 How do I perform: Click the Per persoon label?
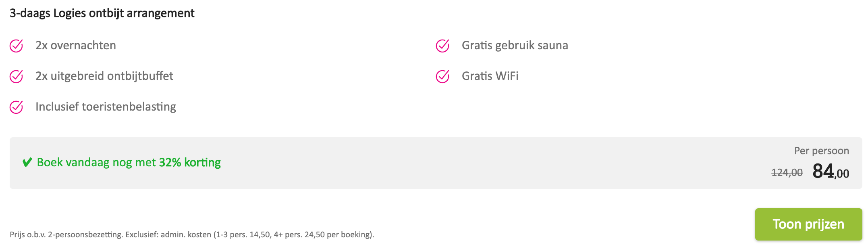(822, 151)
